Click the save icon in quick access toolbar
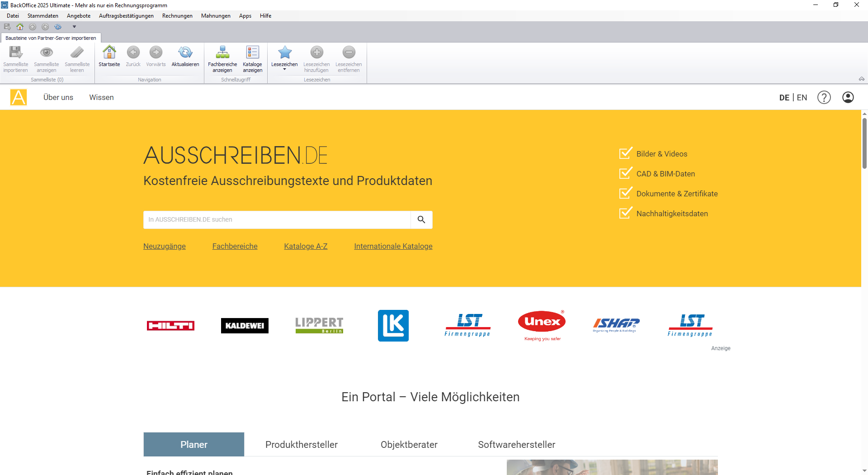 7,27
